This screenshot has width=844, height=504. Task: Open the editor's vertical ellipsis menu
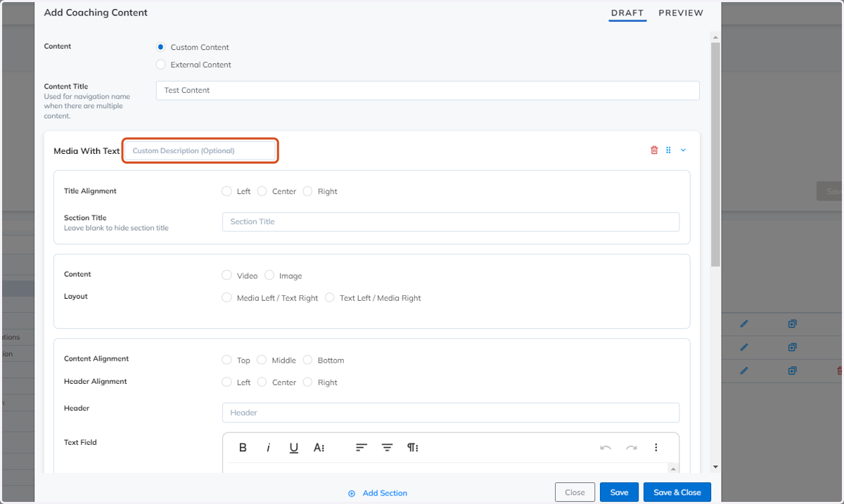pyautogui.click(x=656, y=448)
